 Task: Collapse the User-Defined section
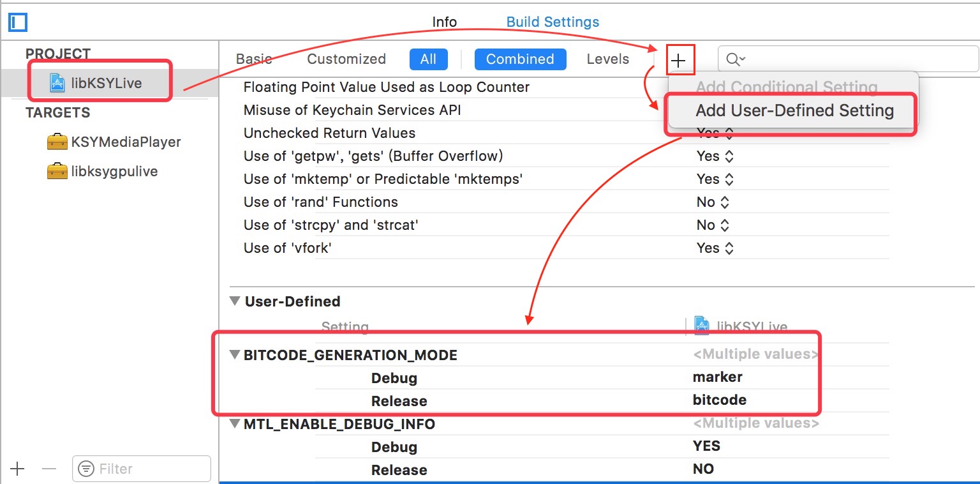coord(235,301)
